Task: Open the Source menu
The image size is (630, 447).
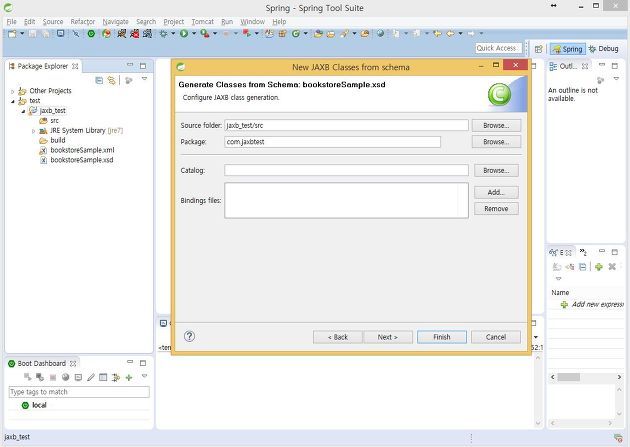Action: point(53,21)
